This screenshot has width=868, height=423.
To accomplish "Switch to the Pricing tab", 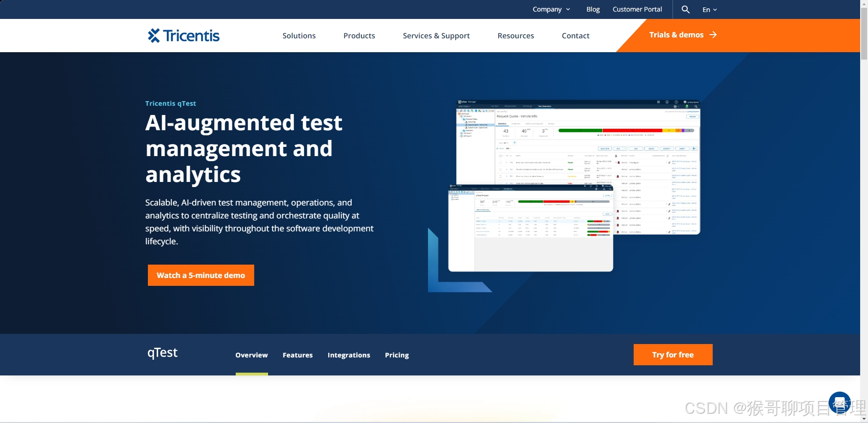I will pos(397,355).
